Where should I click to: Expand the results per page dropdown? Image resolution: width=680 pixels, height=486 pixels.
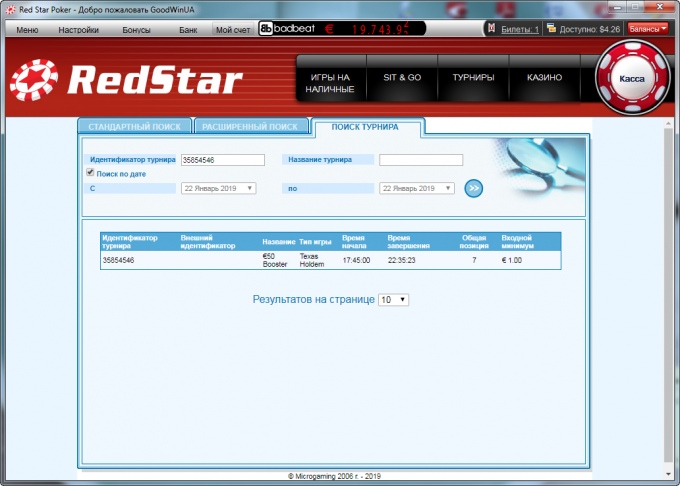click(x=393, y=300)
